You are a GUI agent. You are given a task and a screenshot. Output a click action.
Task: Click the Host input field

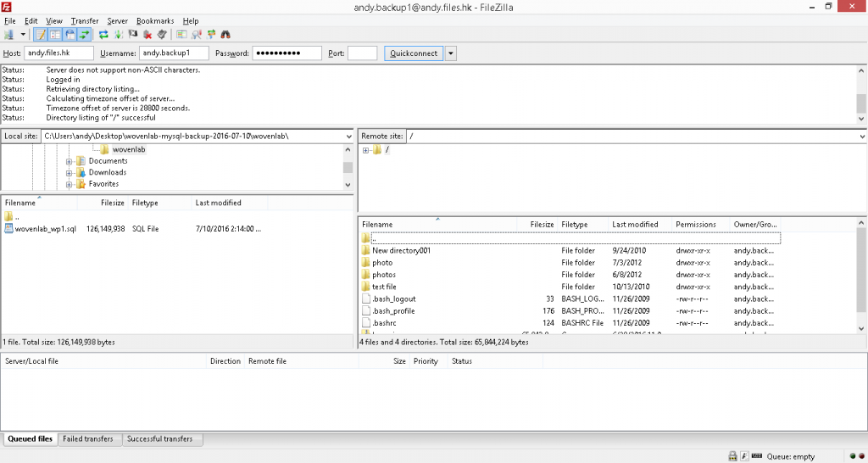pos(58,53)
